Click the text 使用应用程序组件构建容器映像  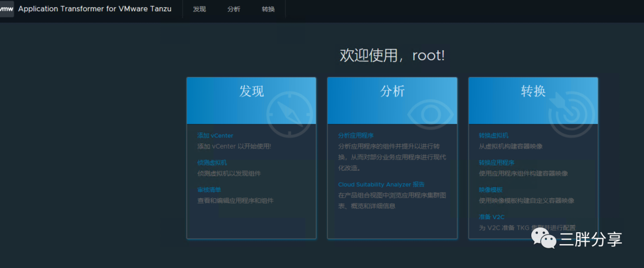(x=524, y=173)
